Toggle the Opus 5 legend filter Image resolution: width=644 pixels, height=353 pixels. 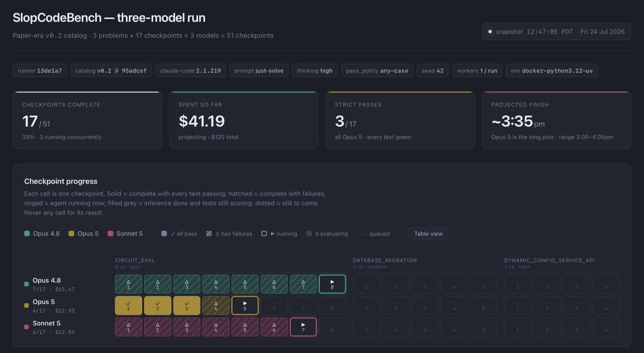pos(83,234)
